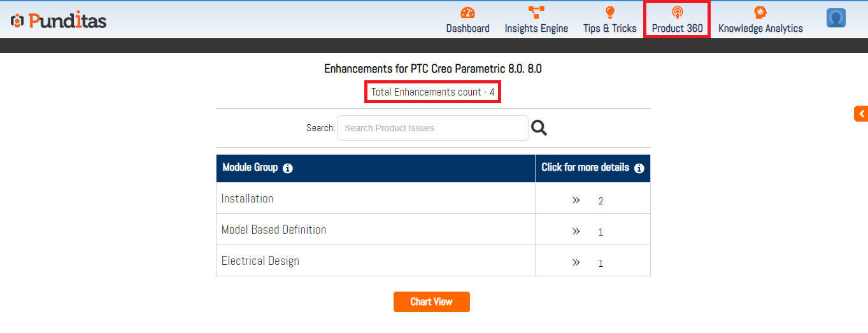
Task: Click info icon beside Click for more details
Action: (639, 169)
